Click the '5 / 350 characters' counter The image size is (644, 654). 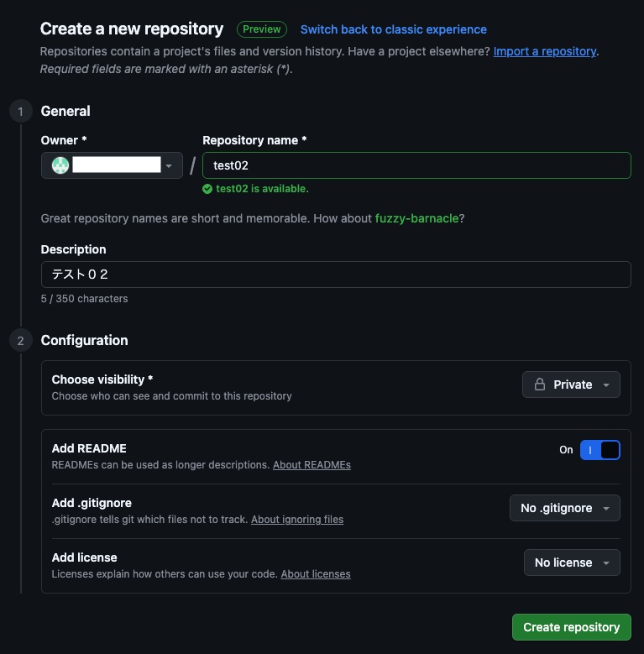tap(84, 299)
